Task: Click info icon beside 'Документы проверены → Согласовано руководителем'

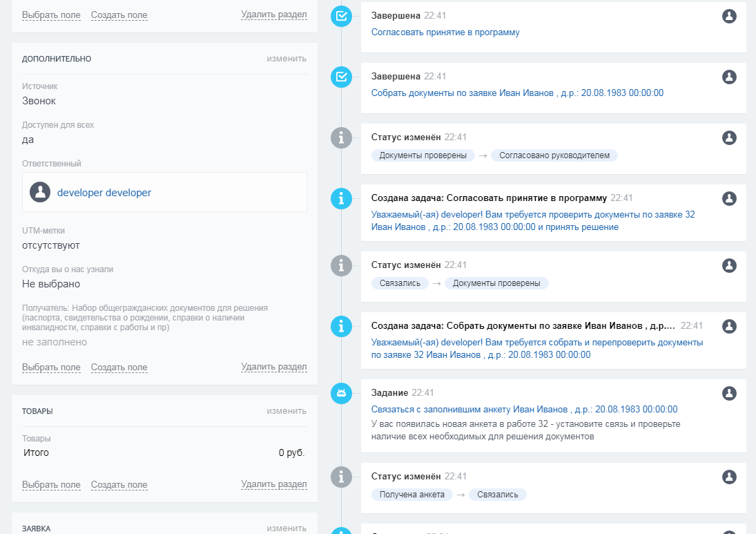Action: point(341,137)
